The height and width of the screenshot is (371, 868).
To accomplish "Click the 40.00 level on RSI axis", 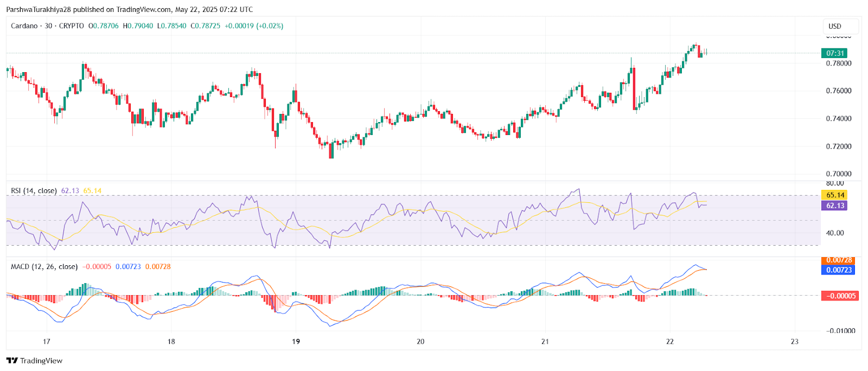I will click(x=835, y=233).
